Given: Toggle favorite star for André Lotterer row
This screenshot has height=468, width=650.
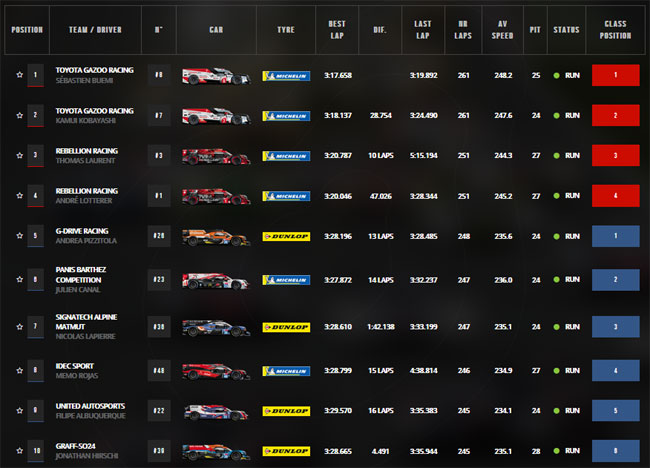Looking at the screenshot, I should [19, 195].
